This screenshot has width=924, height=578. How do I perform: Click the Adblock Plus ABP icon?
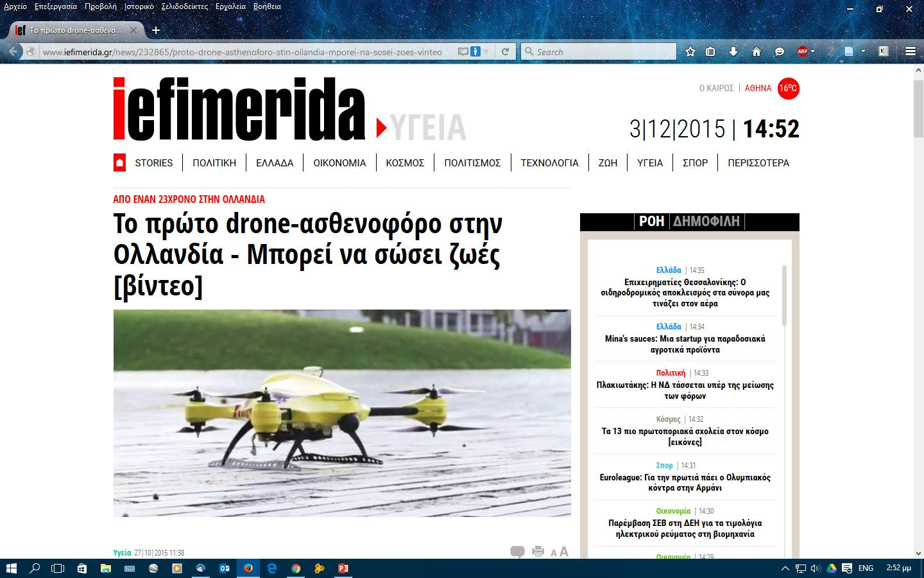pos(802,51)
